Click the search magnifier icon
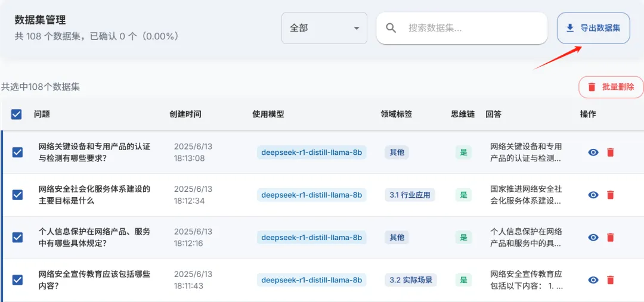Screen dimensions: 644x302 click(391, 28)
